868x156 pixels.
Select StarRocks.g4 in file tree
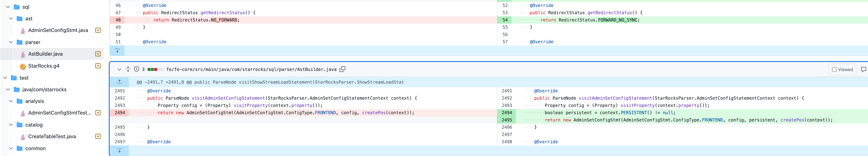coord(44,66)
